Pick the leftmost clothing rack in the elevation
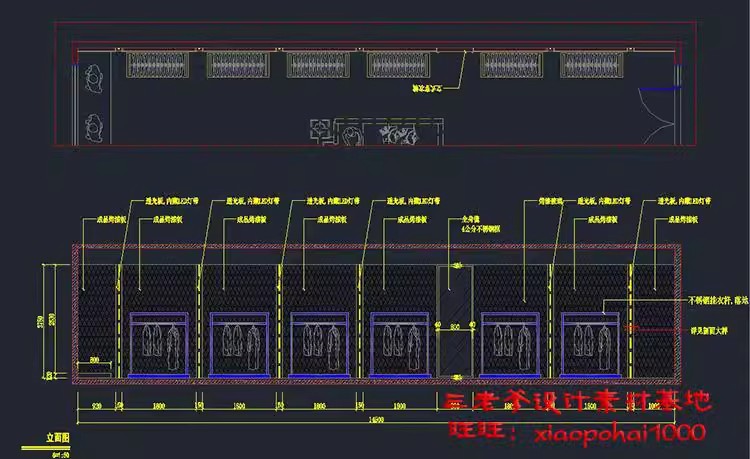 (159, 345)
